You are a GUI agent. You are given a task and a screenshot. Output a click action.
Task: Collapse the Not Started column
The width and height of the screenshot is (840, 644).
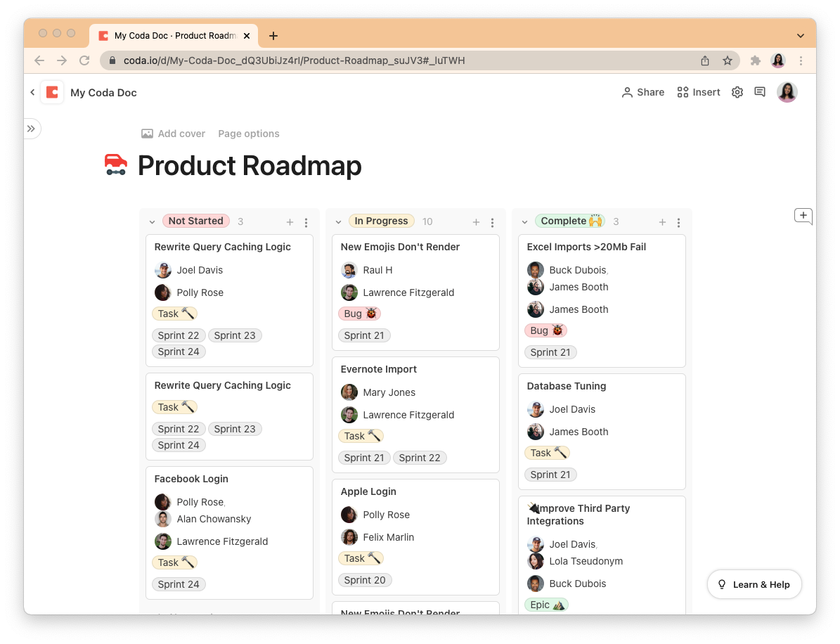tap(152, 221)
